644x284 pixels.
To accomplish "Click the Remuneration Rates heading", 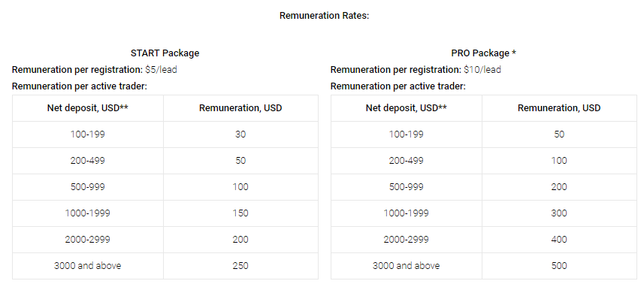I will coord(324,16).
